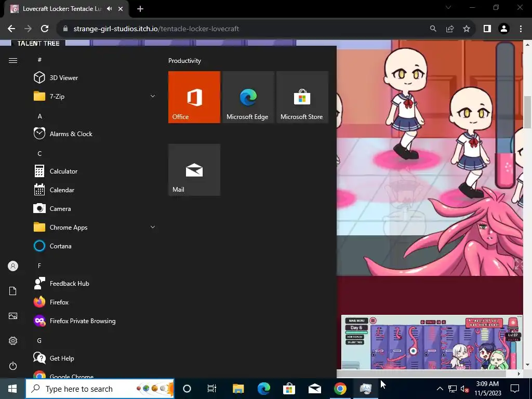Open Chrome three-dot menu
This screenshot has height=399, width=532.
(521, 29)
